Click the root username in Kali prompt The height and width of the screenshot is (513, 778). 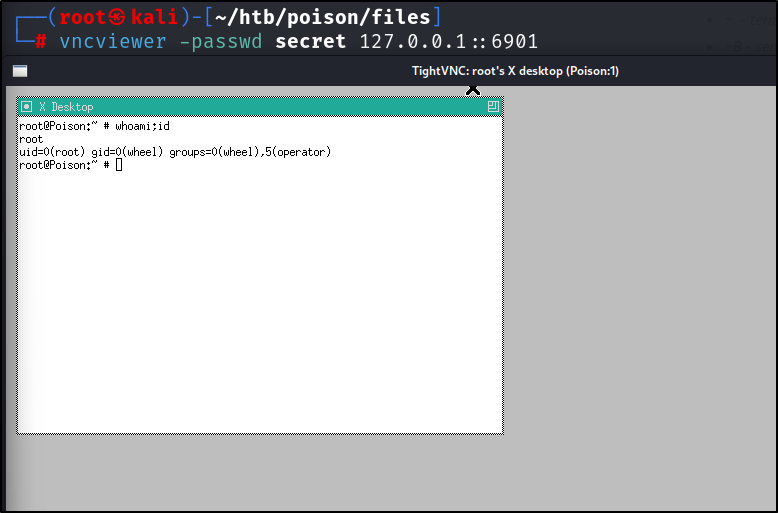point(82,17)
